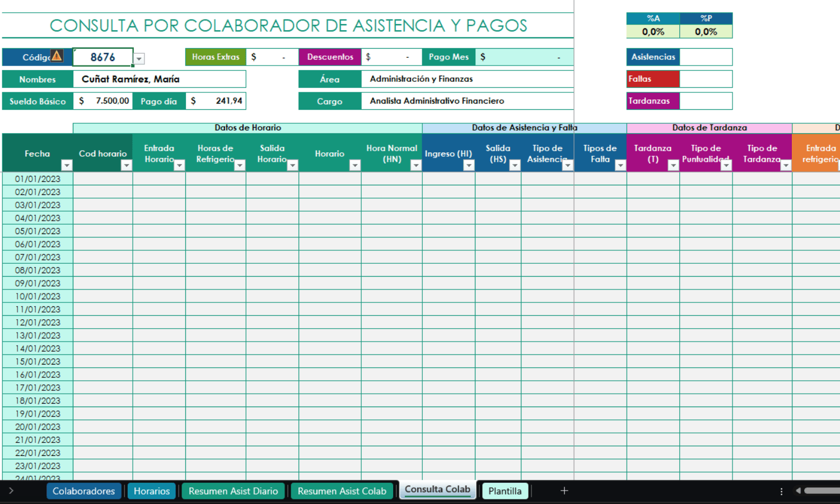The height and width of the screenshot is (504, 840).
Task: Open the Horario column filter arrow
Action: 354,165
